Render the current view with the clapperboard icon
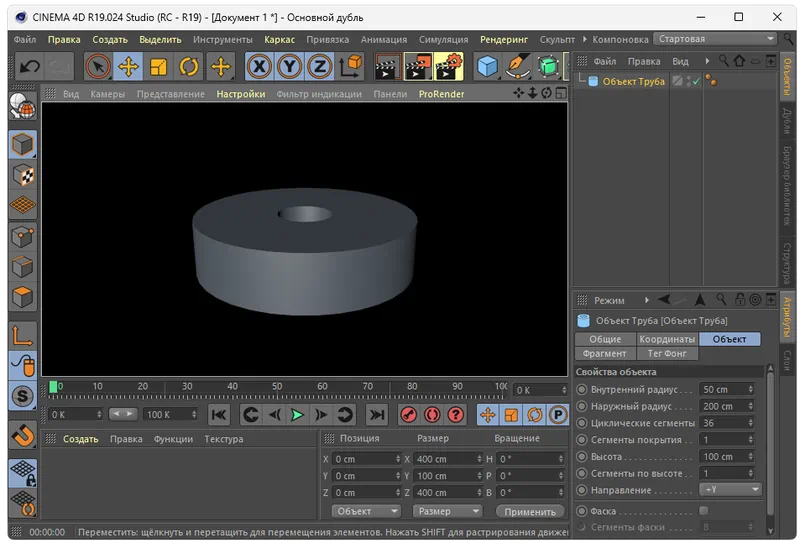 point(387,66)
